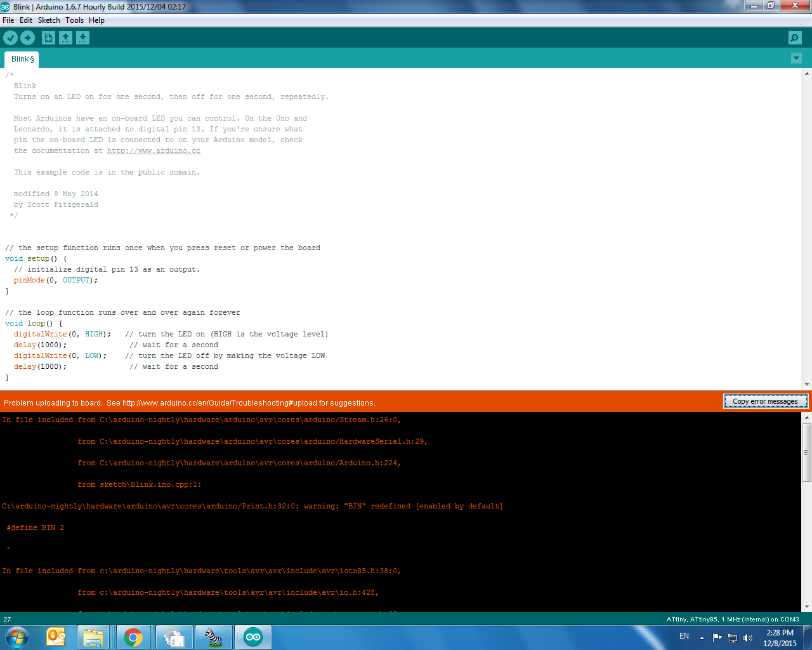The height and width of the screenshot is (650, 812).
Task: Click the volume speaker tray icon
Action: point(748,638)
